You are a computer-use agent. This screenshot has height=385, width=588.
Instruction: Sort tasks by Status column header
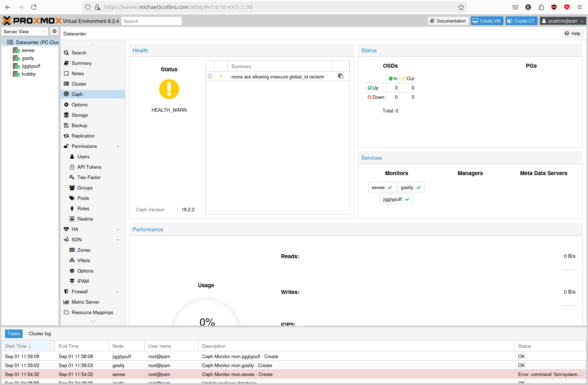(x=550, y=346)
